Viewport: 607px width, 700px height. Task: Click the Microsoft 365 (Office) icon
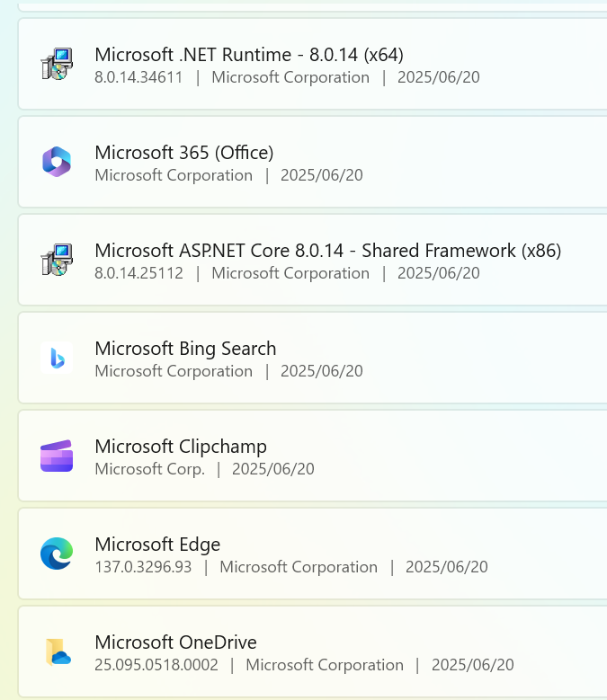coord(57,162)
